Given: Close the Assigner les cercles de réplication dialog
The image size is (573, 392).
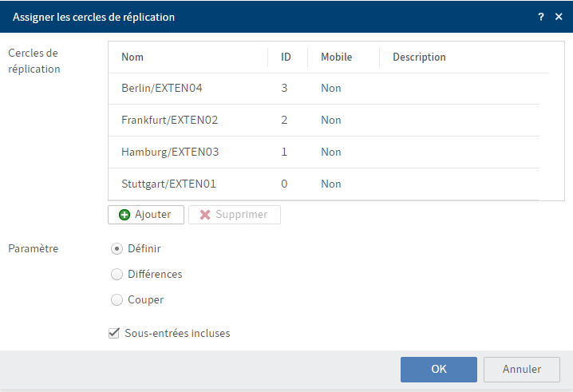Looking at the screenshot, I should (x=559, y=17).
